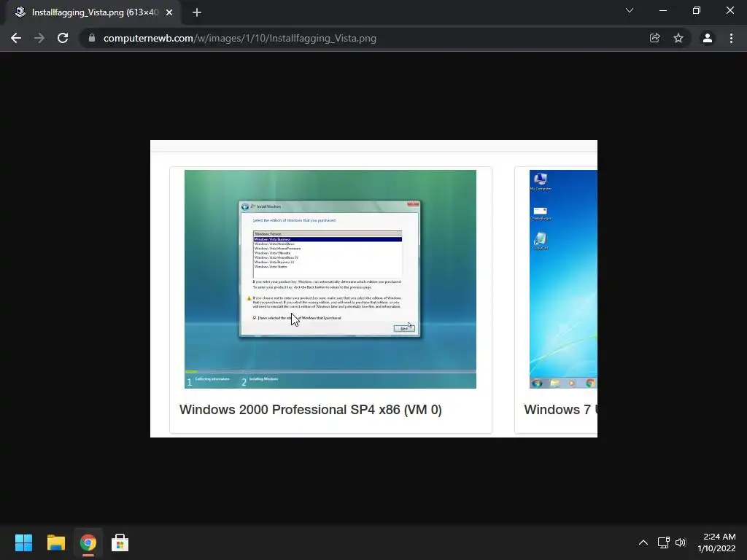This screenshot has height=560, width=747.
Task: Open the clock and date panel
Action: [716, 542]
